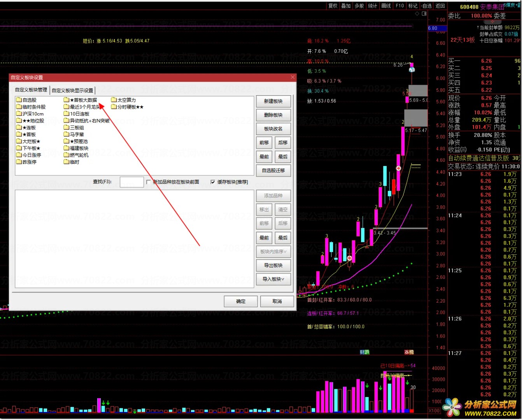Click 确定 to confirm dialog

241,301
